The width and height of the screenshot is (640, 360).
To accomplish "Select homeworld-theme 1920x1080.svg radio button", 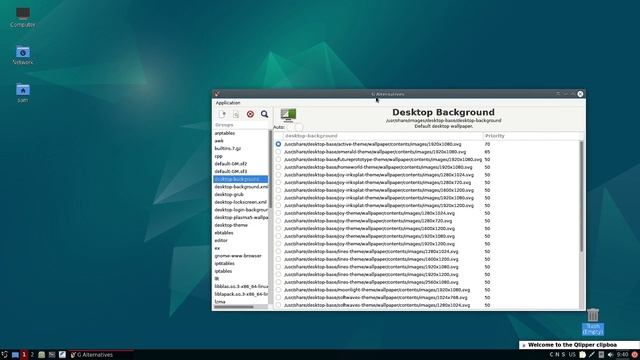I will 278,167.
